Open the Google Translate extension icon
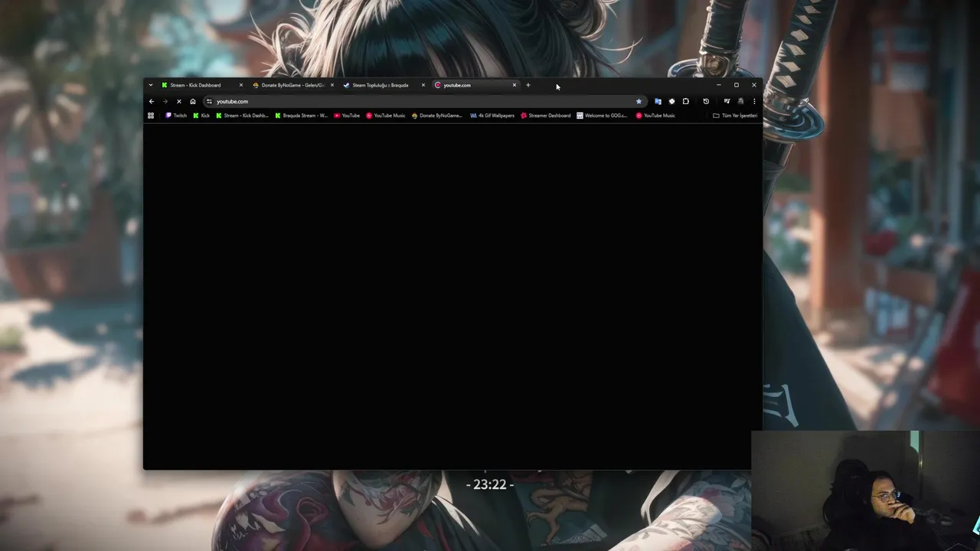Screen dimensions: 980x551 click(658, 101)
